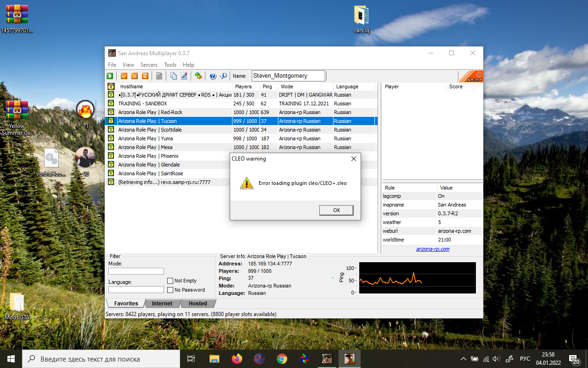Viewport: 588px width, 368px height.
Task: Open the Help menu
Action: point(188,65)
